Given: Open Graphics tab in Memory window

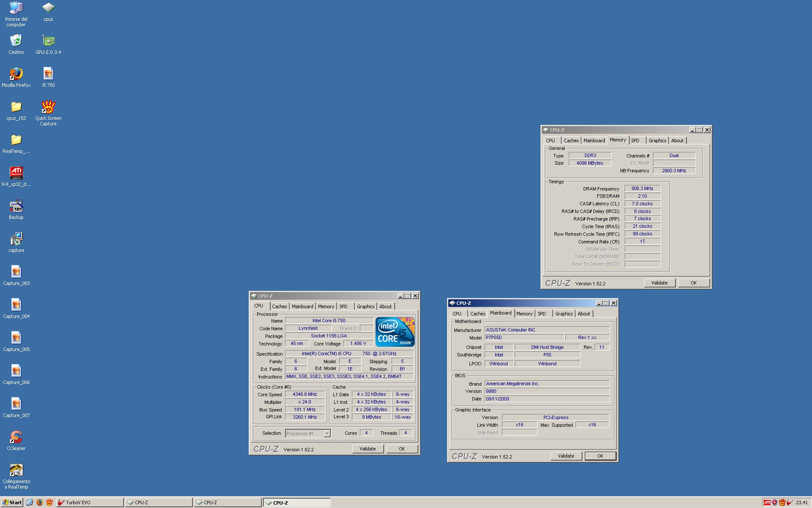Looking at the screenshot, I should [657, 141].
